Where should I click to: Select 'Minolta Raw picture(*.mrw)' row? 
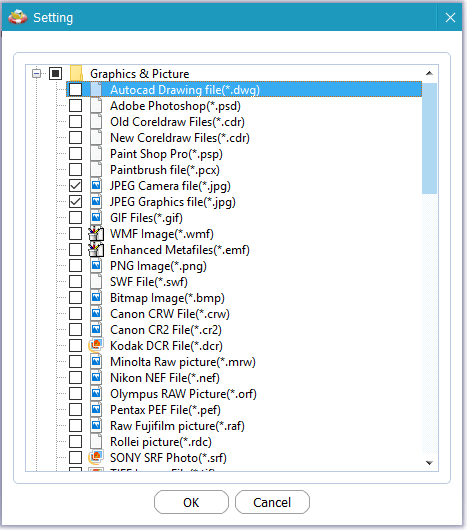pyautogui.click(x=183, y=361)
